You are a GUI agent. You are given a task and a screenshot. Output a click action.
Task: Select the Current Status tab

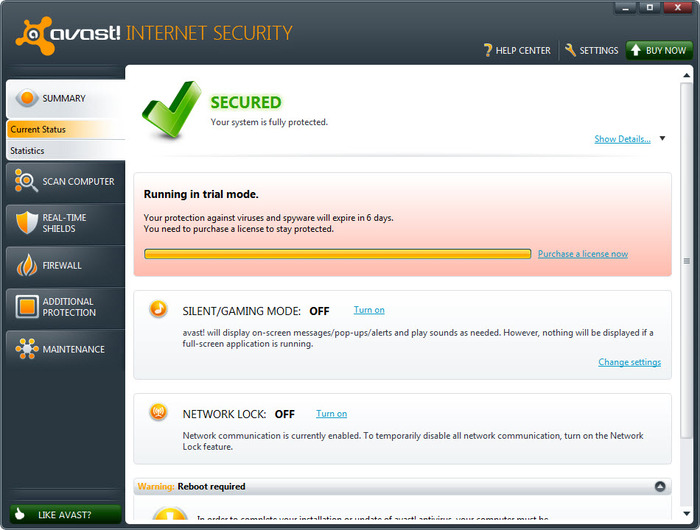click(38, 129)
